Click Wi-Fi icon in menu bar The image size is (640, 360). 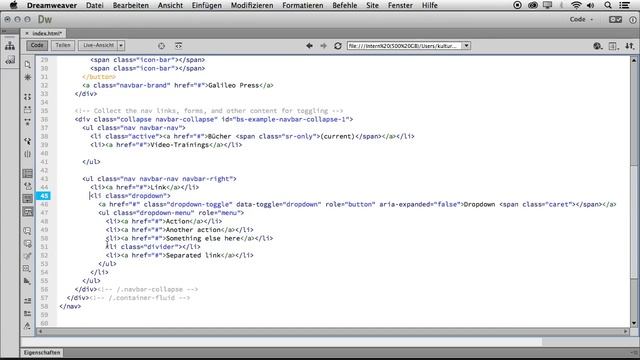[576, 5]
